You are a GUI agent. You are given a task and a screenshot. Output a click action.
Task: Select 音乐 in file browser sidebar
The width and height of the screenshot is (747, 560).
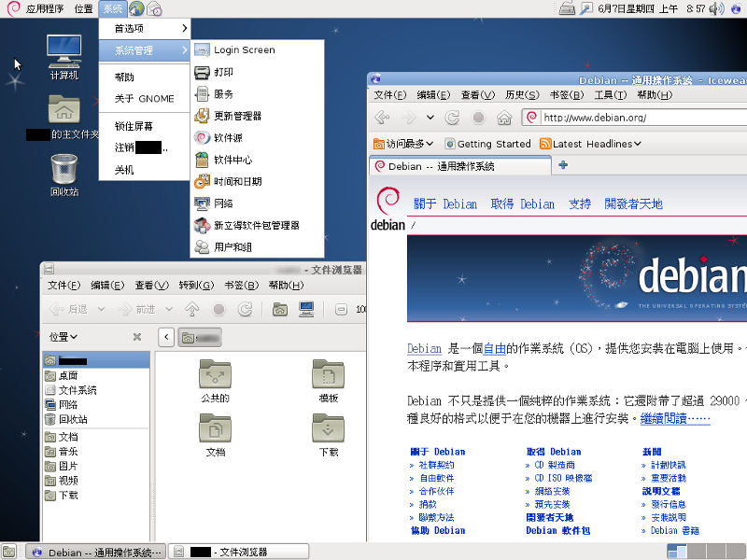(x=96, y=452)
